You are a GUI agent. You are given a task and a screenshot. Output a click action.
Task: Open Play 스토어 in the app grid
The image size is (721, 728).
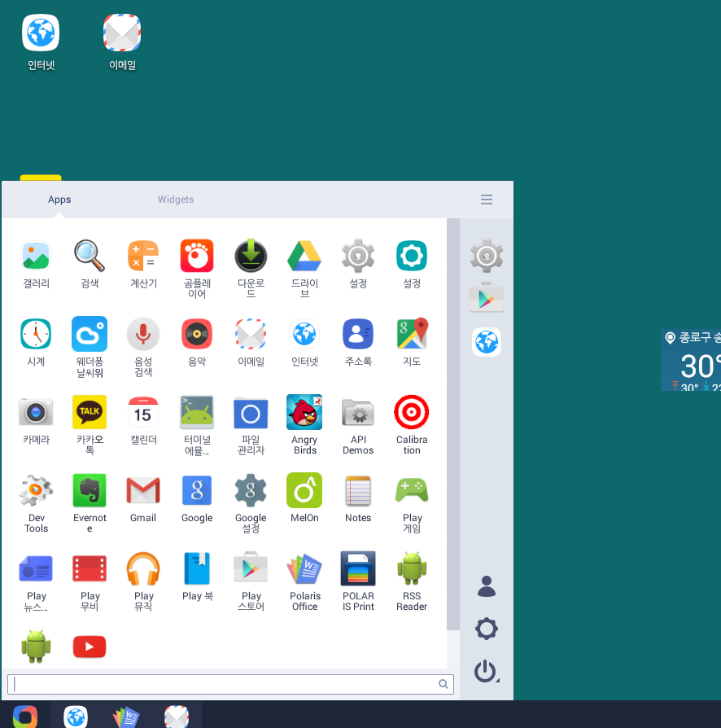coord(251,567)
